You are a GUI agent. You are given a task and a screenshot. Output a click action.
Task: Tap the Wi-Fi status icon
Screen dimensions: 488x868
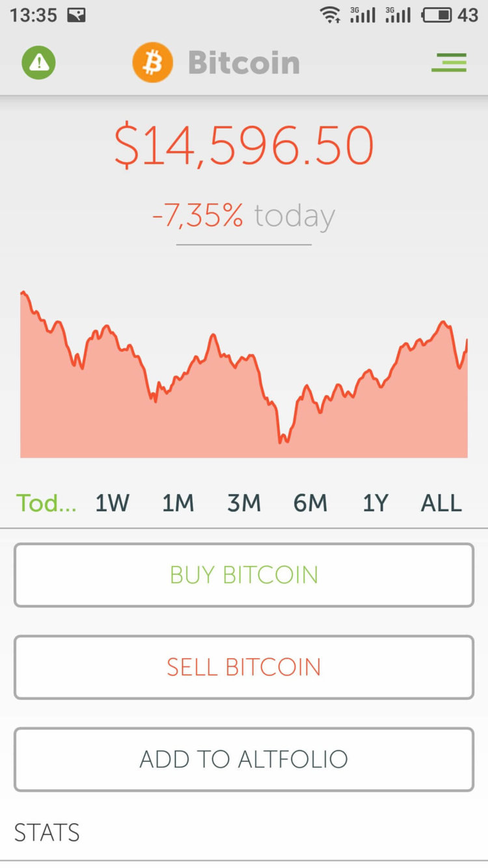point(331,15)
